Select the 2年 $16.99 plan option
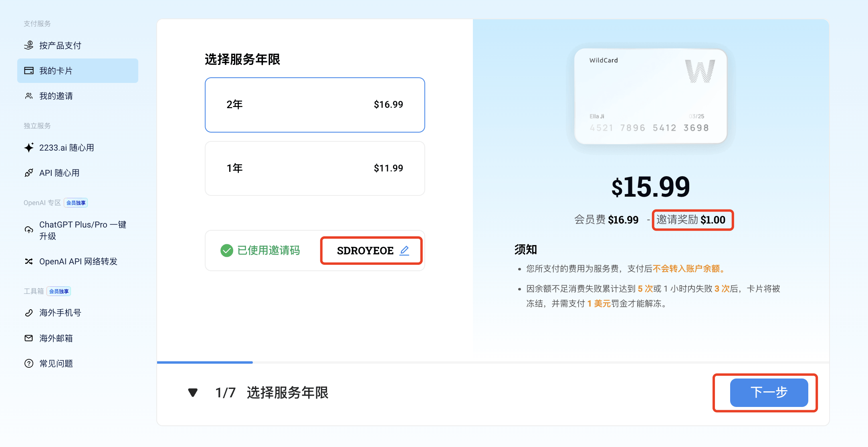Viewport: 868px width, 447px height. click(315, 105)
